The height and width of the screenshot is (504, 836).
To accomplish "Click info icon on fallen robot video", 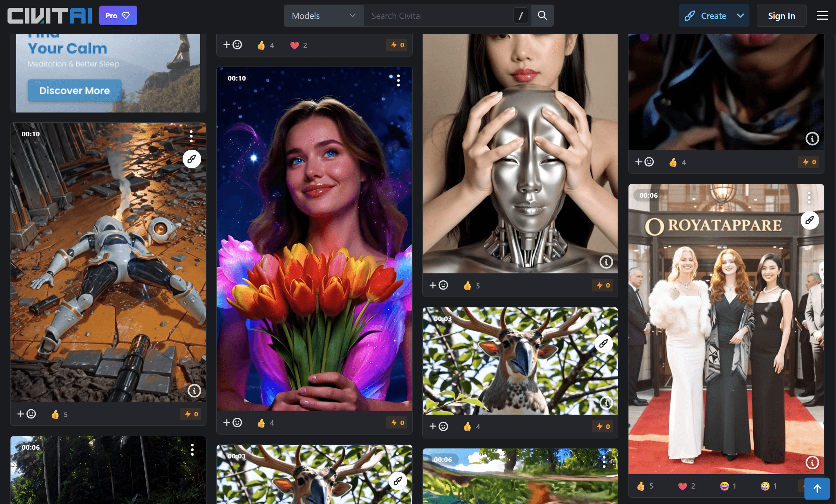I will pyautogui.click(x=194, y=390).
